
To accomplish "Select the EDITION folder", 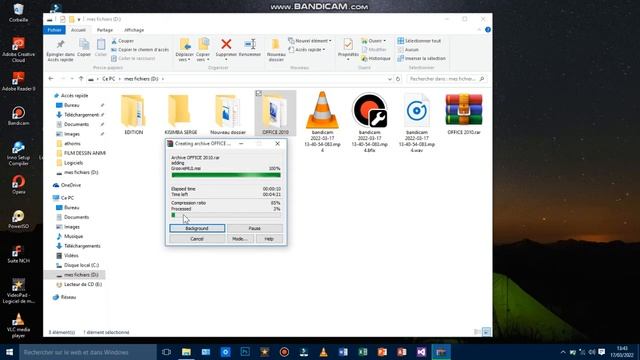I will point(133,113).
